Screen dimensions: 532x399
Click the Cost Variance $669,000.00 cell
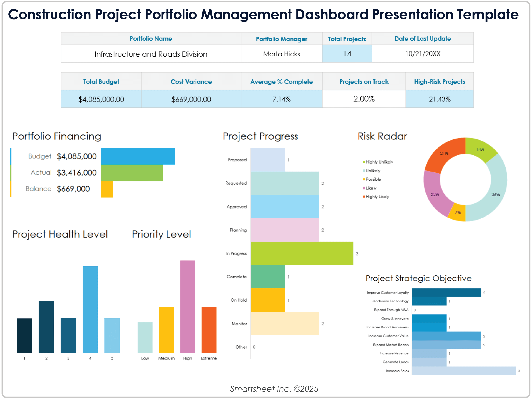pos(191,99)
